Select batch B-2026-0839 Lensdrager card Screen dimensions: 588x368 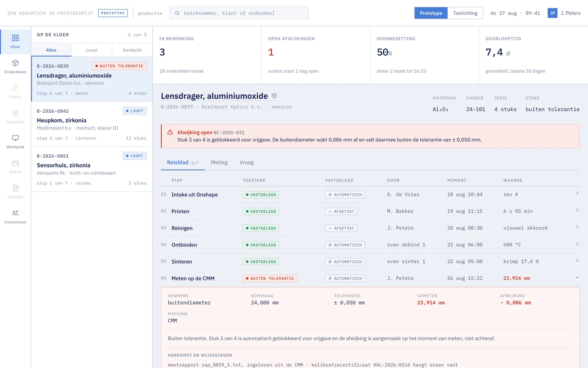pyautogui.click(x=92, y=79)
